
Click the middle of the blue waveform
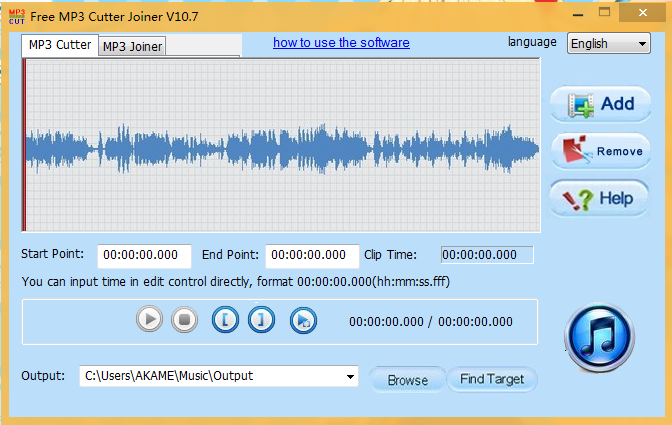point(282,149)
